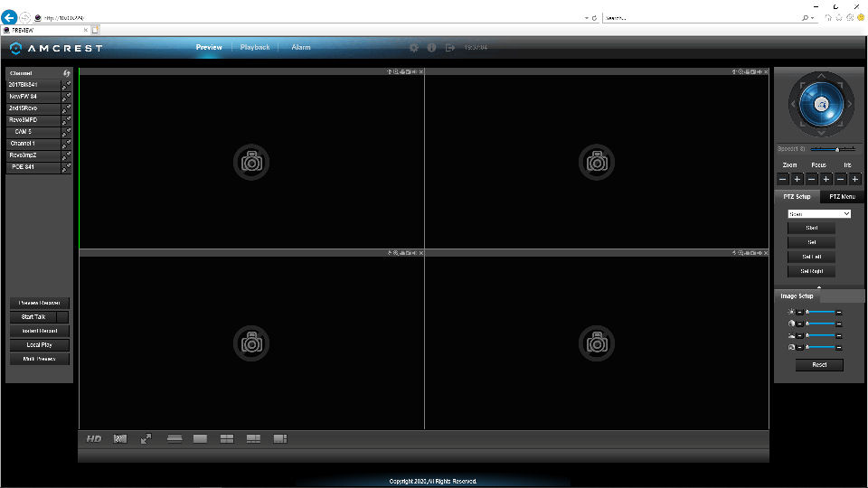Enter fullscreen view mode
The width and height of the screenshot is (868, 488).
146,439
